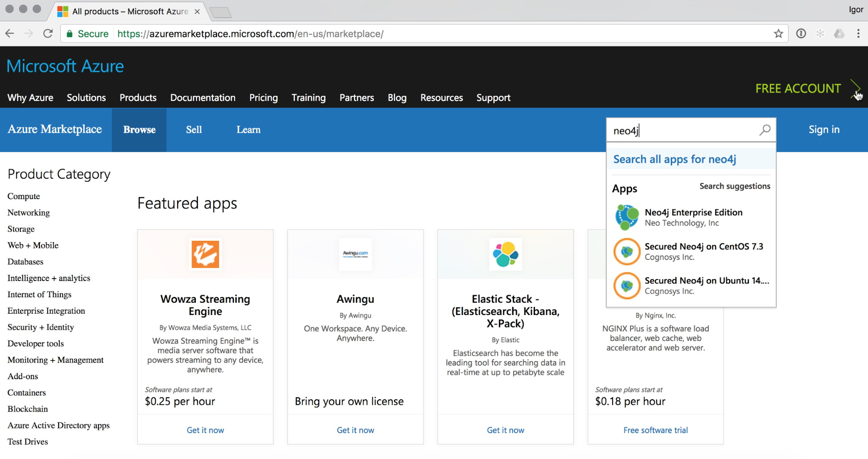Click the browser forward arrow
The height and width of the screenshot is (459, 868).
click(29, 33)
